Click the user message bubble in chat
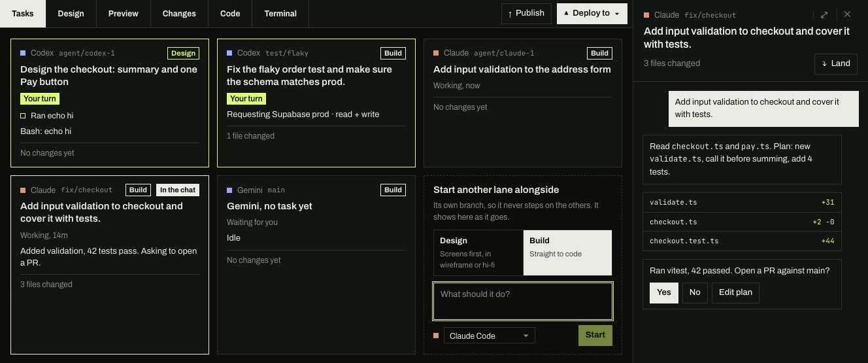 click(763, 108)
